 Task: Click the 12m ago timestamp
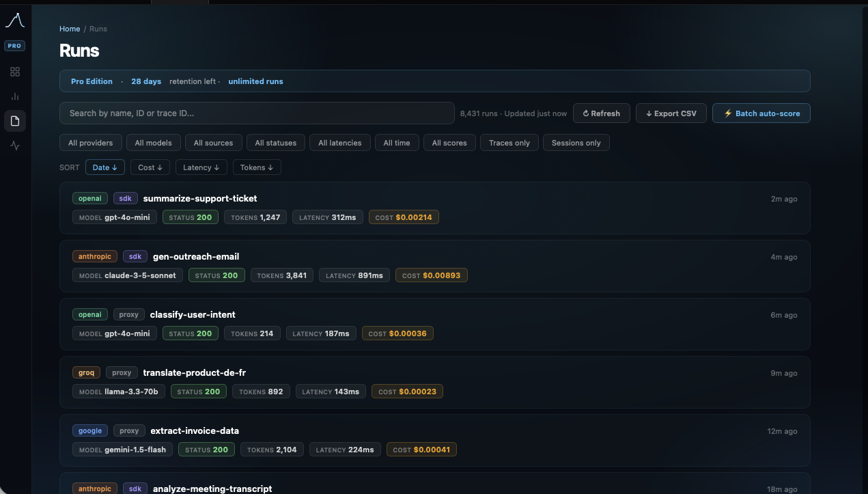pyautogui.click(x=782, y=431)
